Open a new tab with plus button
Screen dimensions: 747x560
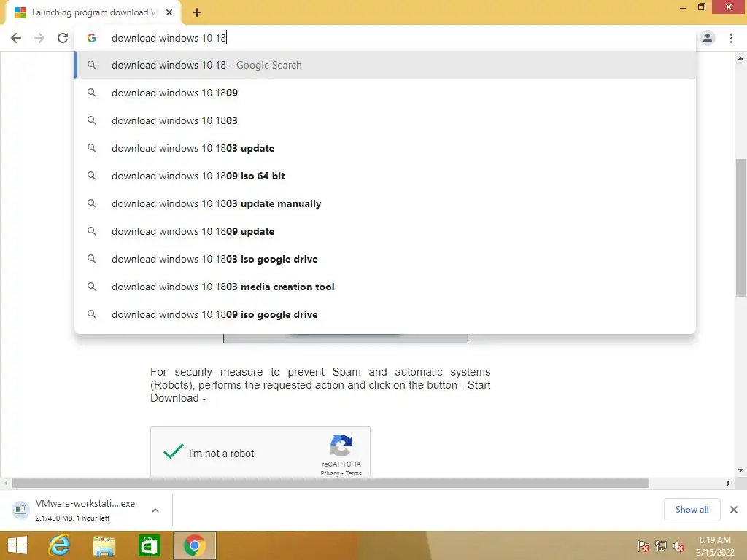coord(197,12)
